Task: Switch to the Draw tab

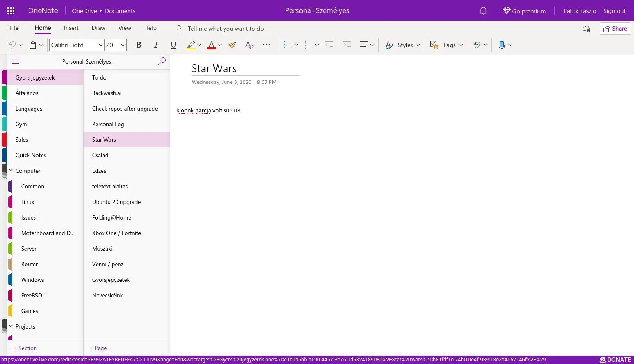Action: click(x=98, y=28)
